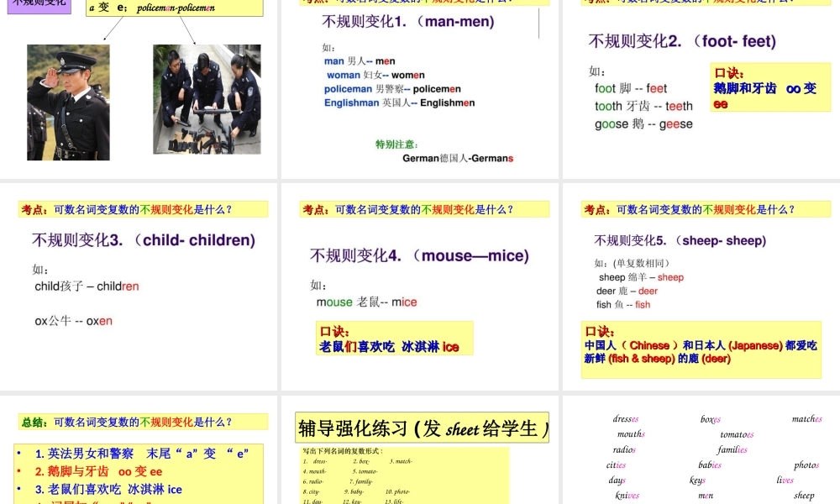Select the answer word "photos"

(x=806, y=465)
